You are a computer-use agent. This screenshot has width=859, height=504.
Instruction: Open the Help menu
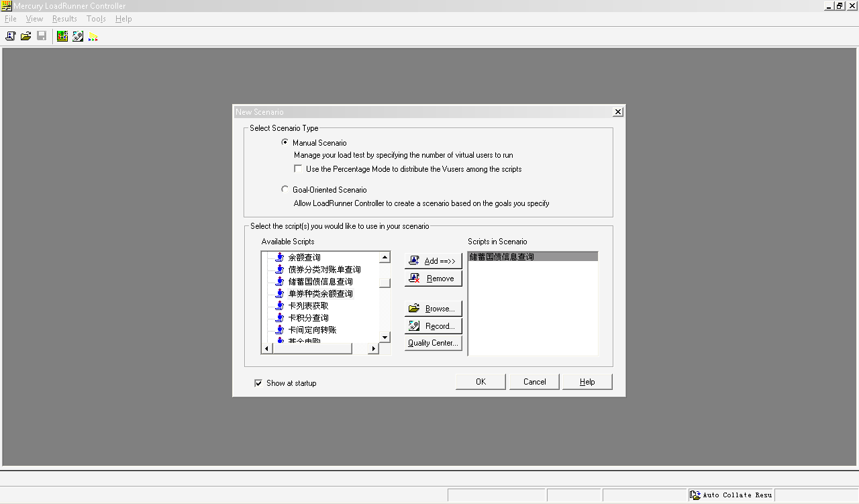123,19
